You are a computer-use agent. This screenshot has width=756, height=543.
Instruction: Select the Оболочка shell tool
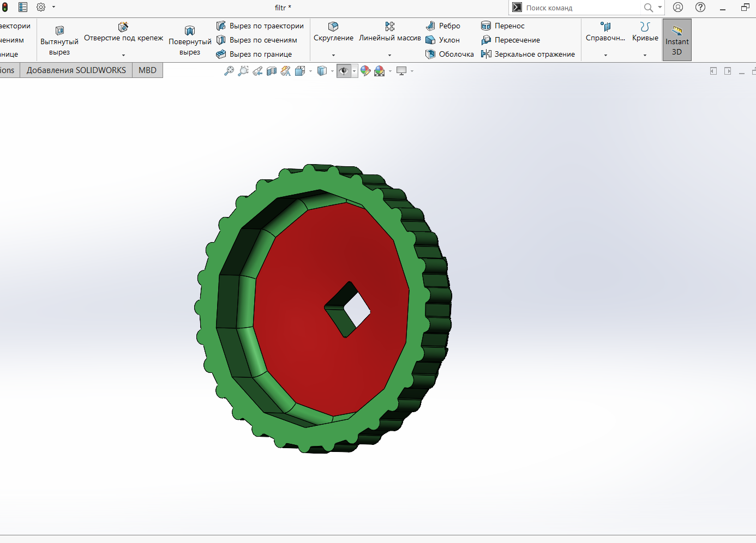click(x=450, y=54)
